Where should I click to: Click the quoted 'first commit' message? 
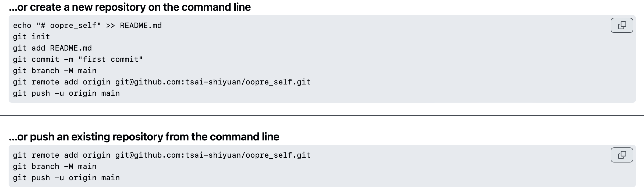point(111,59)
